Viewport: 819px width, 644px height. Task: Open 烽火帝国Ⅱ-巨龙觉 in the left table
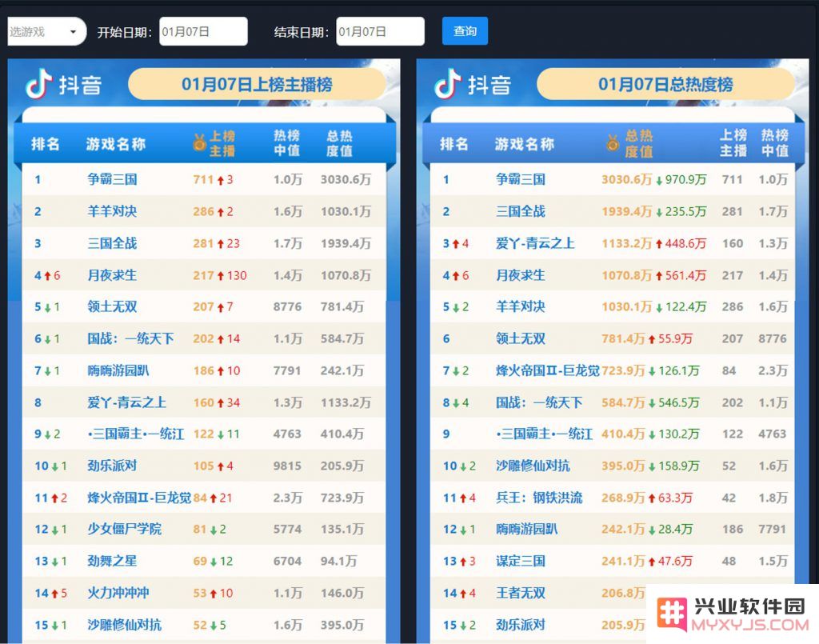(x=139, y=498)
